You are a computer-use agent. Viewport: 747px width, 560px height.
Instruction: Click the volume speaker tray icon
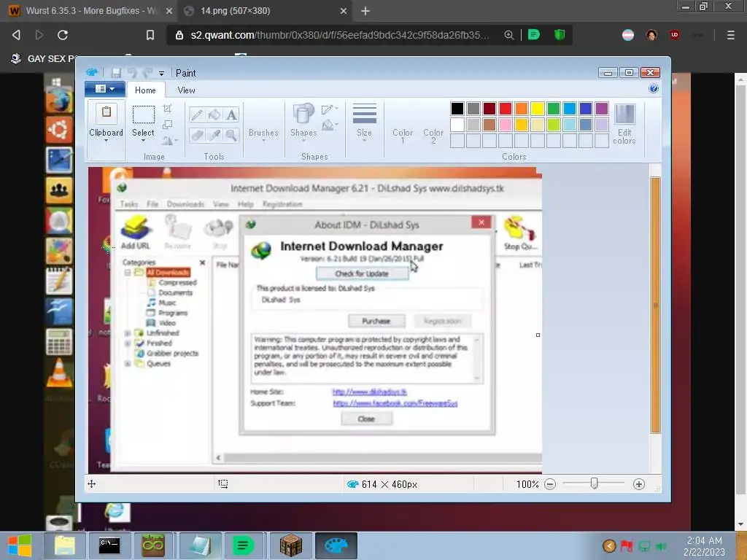[661, 546]
